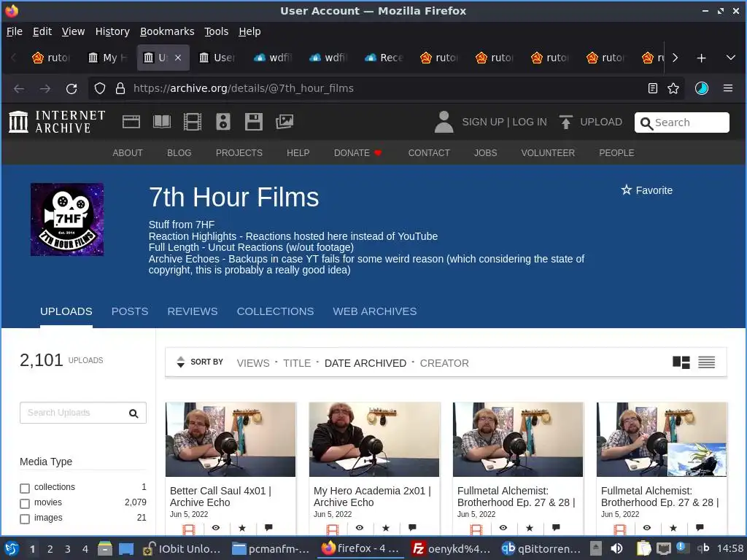Open the Video film strip icon

(193, 122)
